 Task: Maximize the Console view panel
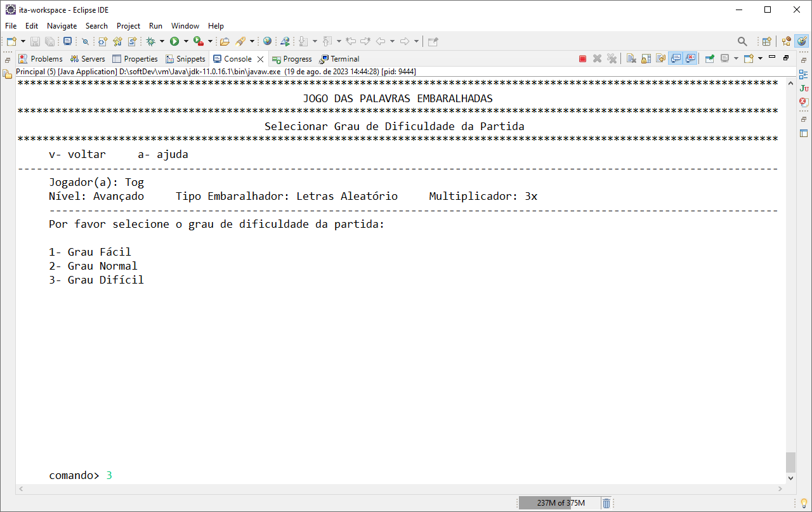(x=786, y=57)
